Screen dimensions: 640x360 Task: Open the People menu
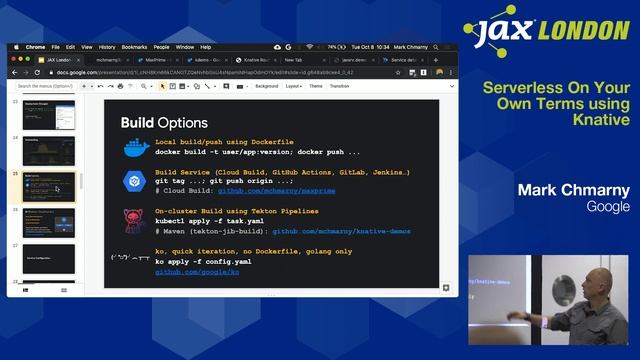point(161,47)
